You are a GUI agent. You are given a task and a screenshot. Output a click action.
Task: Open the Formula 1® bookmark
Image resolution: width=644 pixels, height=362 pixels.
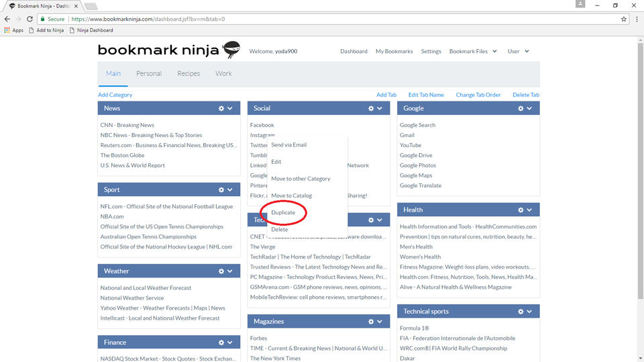pos(415,328)
